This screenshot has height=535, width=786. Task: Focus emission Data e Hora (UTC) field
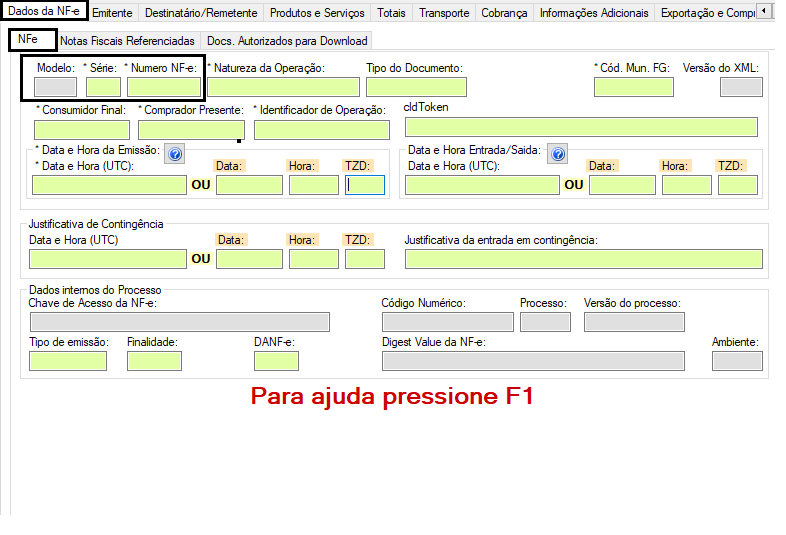(109, 185)
